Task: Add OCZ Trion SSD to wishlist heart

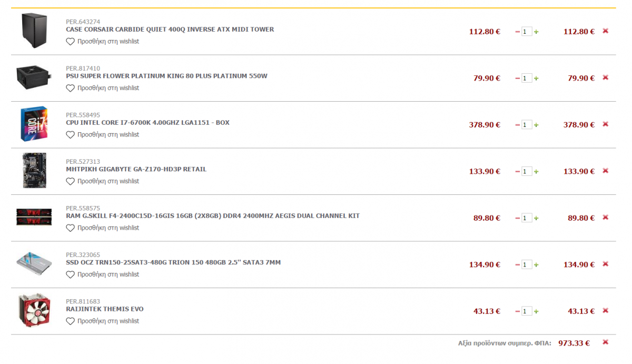Action: 71,274
